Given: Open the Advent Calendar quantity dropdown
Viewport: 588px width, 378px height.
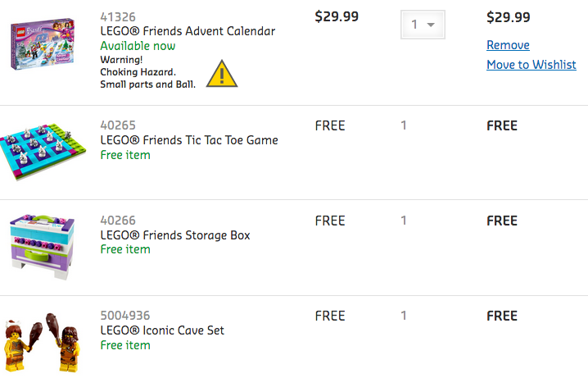Looking at the screenshot, I should point(423,25).
